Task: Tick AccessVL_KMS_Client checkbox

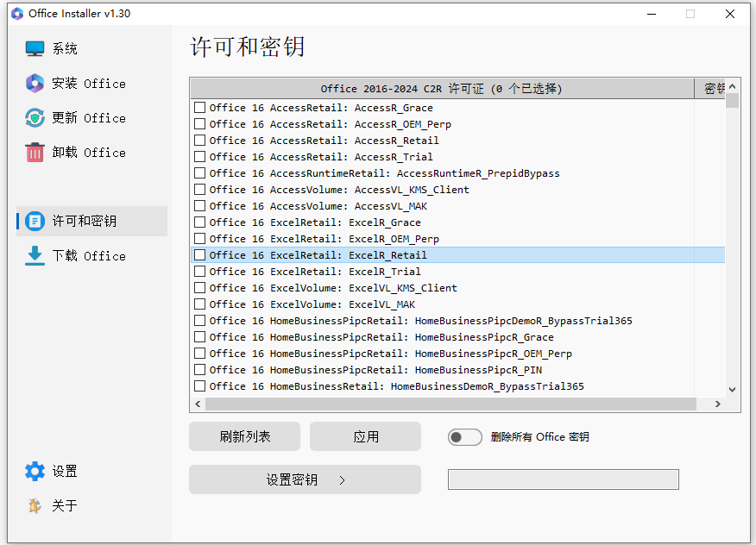Action: 199,190
